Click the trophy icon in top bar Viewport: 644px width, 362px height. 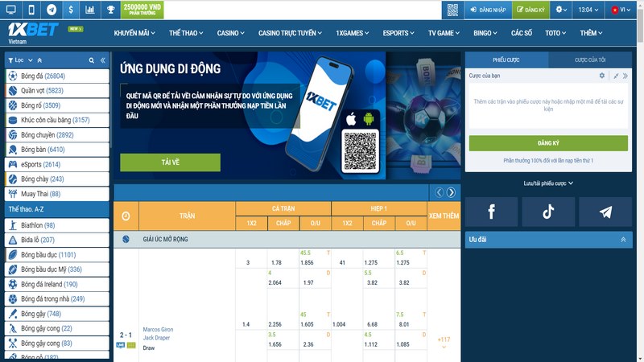110,10
